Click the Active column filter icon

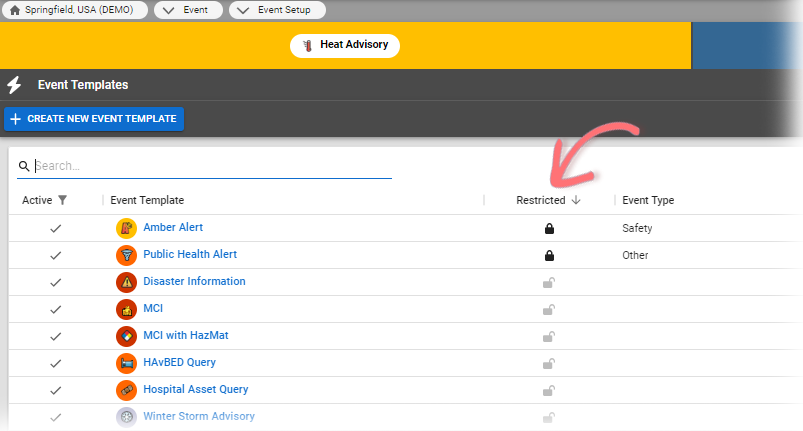click(x=62, y=200)
